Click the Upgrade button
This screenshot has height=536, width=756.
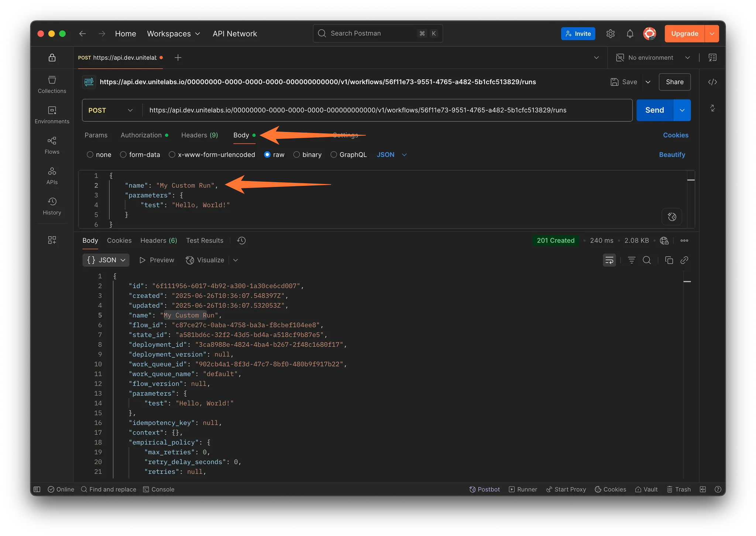point(684,34)
